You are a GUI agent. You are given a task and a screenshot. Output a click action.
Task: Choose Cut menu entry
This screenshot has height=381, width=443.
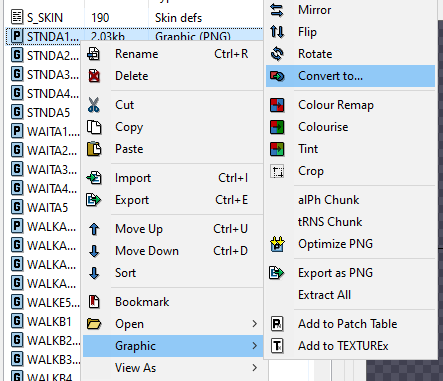[172, 105]
